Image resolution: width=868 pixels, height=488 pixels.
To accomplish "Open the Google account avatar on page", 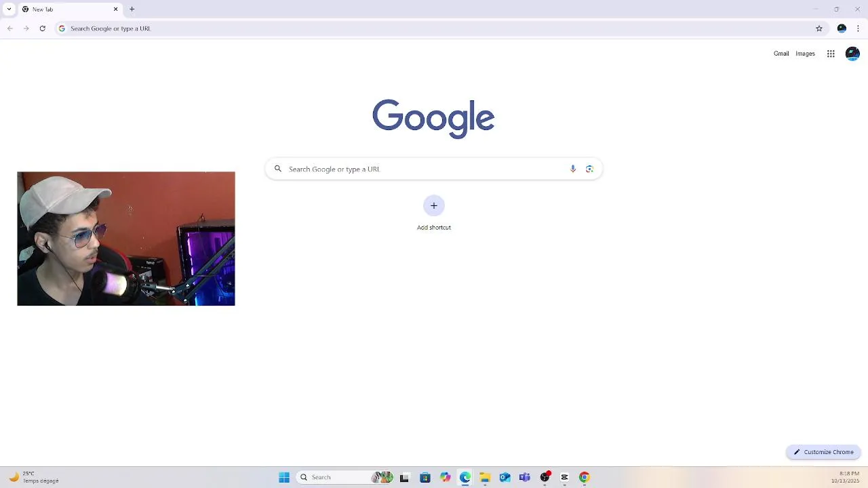I will pyautogui.click(x=852, y=54).
